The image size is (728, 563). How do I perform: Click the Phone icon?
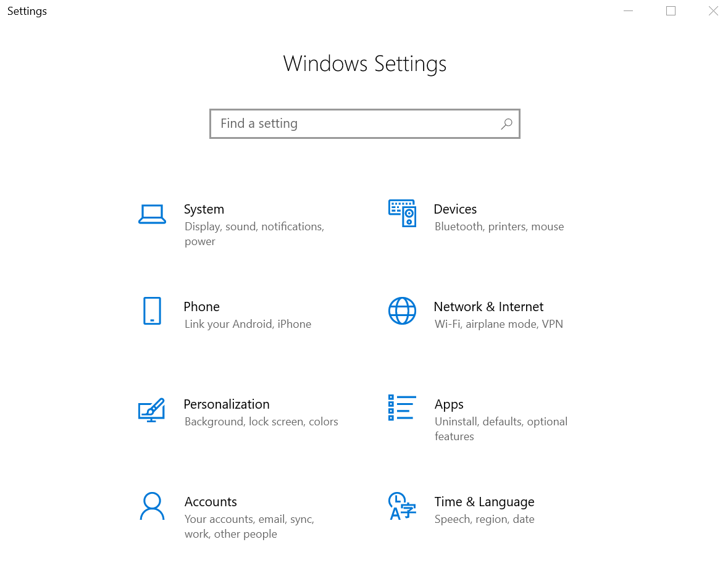[x=152, y=311]
